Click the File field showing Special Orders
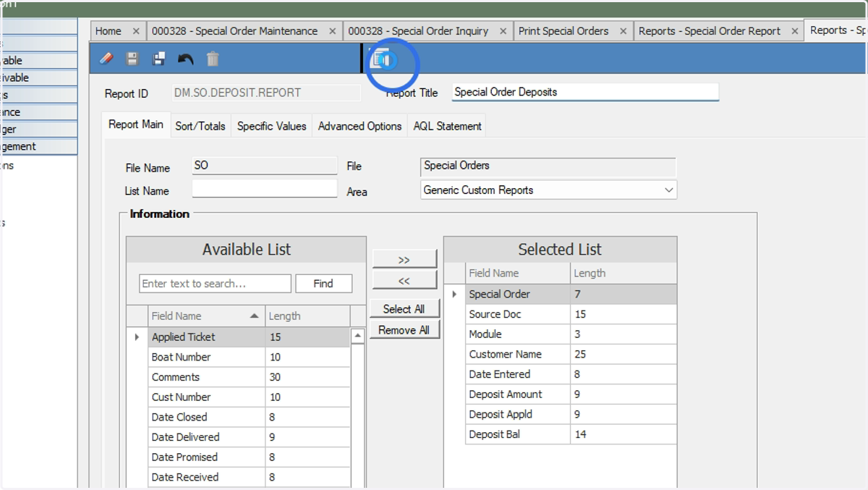The width and height of the screenshot is (868, 490). tap(548, 166)
